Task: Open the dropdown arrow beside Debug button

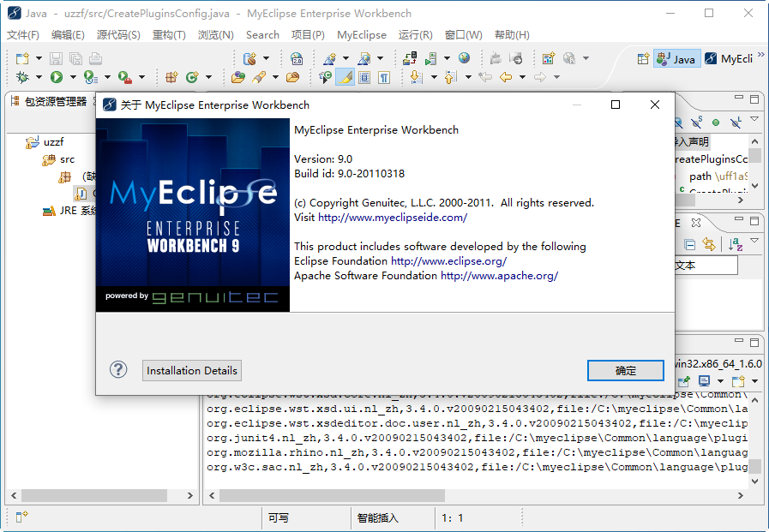Action: (39, 77)
